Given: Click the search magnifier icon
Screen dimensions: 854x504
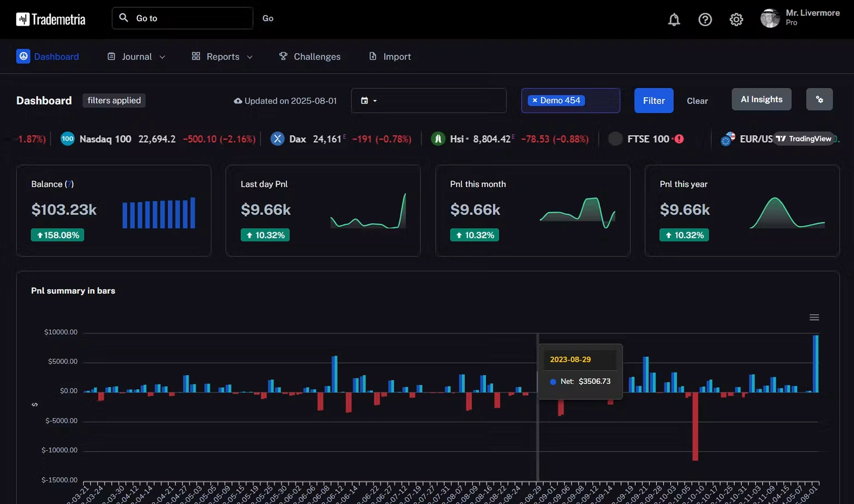Looking at the screenshot, I should [x=124, y=18].
